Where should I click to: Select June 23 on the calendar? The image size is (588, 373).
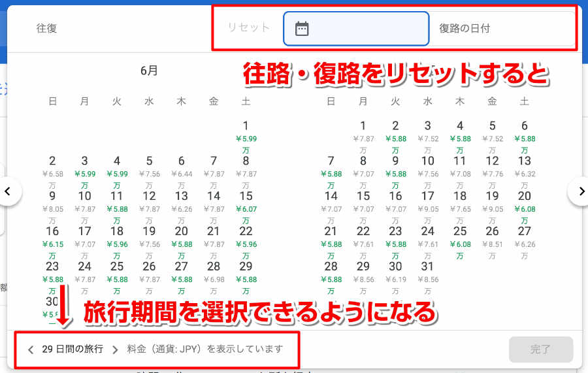52,278
